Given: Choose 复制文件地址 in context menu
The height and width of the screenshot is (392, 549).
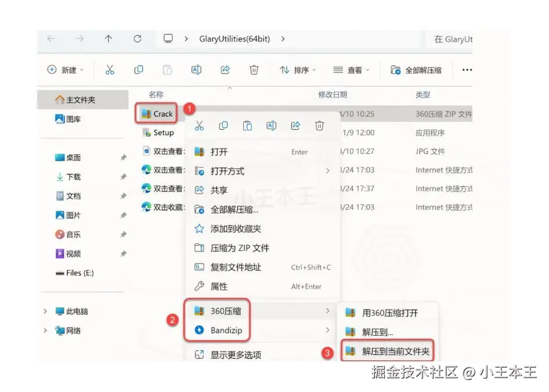Looking at the screenshot, I should point(262,267).
